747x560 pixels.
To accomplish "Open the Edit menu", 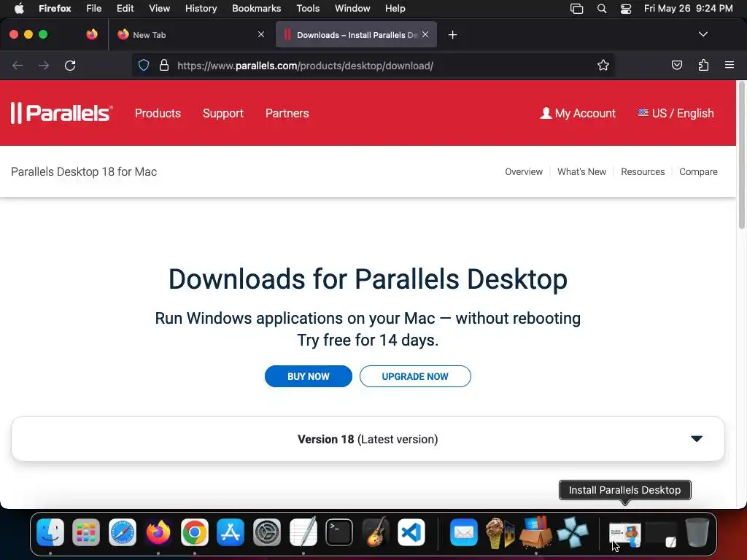I will click(x=125, y=8).
